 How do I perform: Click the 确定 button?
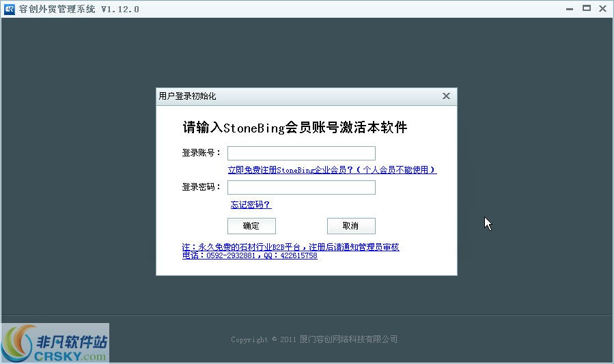click(251, 226)
